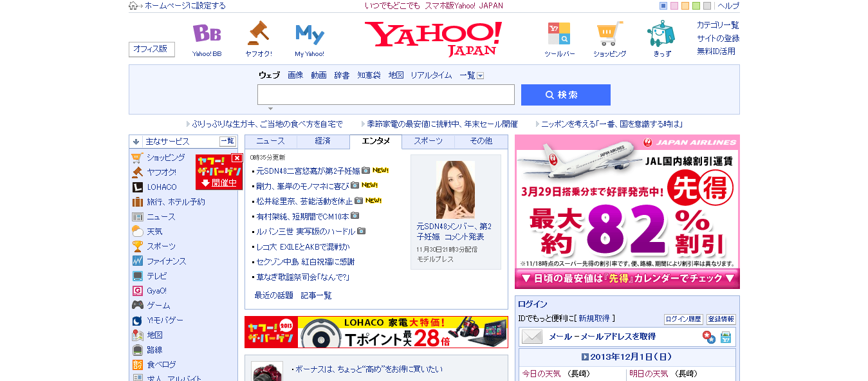Open the 記事一覧 link
Viewport: 868px width, 381px height.
[x=317, y=295]
